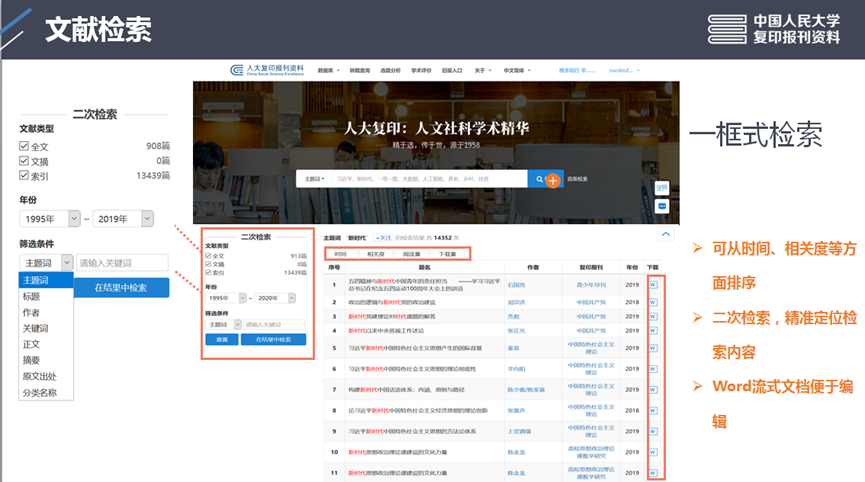Sort results by 相关度 tab
The width and height of the screenshot is (865, 482).
pyautogui.click(x=376, y=254)
